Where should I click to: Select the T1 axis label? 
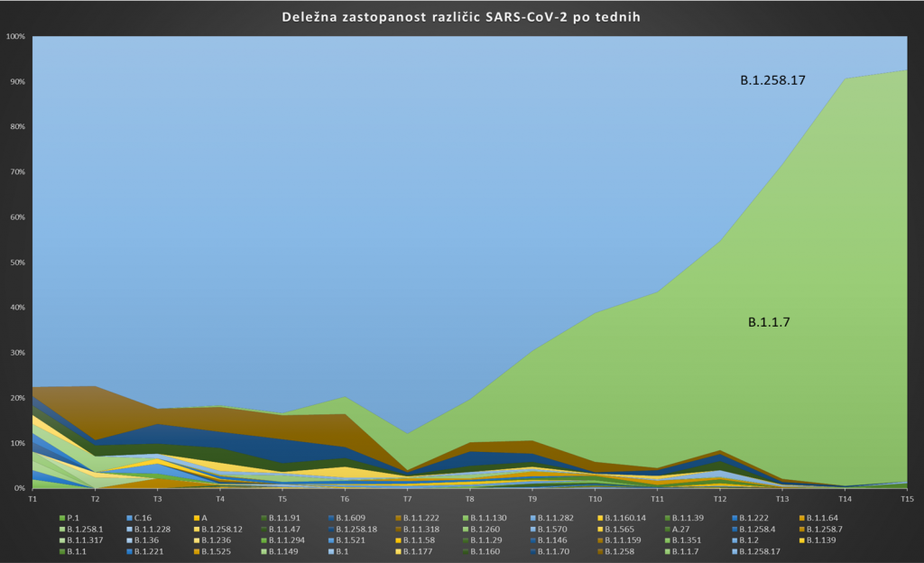32,498
